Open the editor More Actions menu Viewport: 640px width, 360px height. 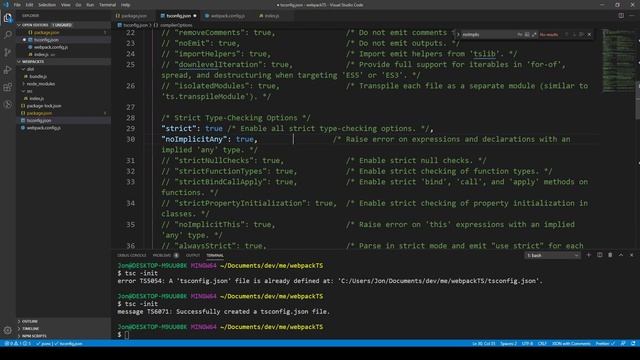tap(632, 16)
